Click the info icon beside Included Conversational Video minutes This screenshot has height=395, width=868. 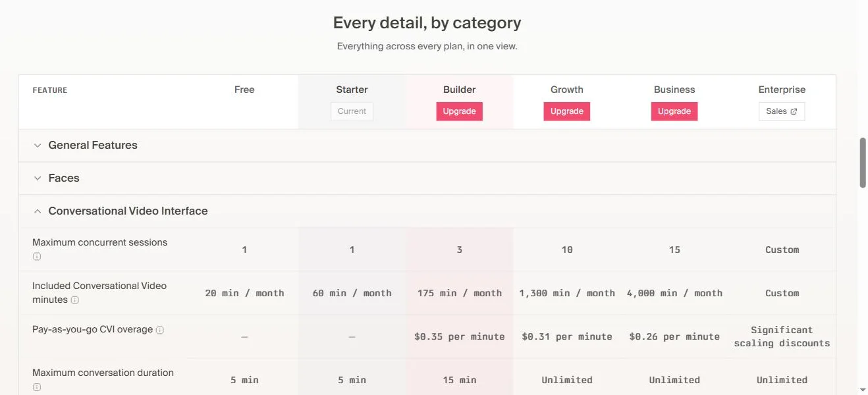click(x=75, y=300)
